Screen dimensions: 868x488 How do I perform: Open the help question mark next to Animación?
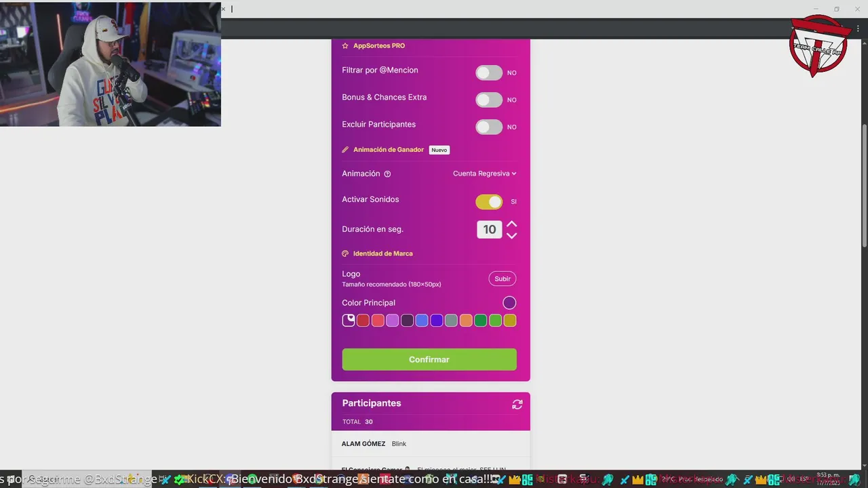(387, 174)
